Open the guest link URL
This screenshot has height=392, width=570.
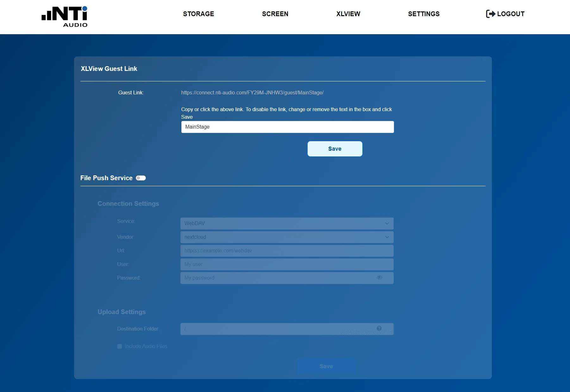[252, 93]
